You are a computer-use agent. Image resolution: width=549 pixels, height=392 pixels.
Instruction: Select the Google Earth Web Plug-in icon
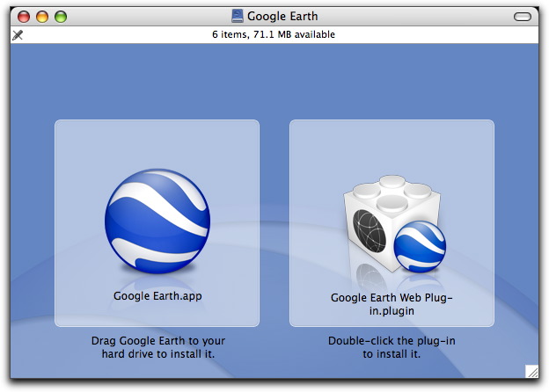pyautogui.click(x=392, y=229)
